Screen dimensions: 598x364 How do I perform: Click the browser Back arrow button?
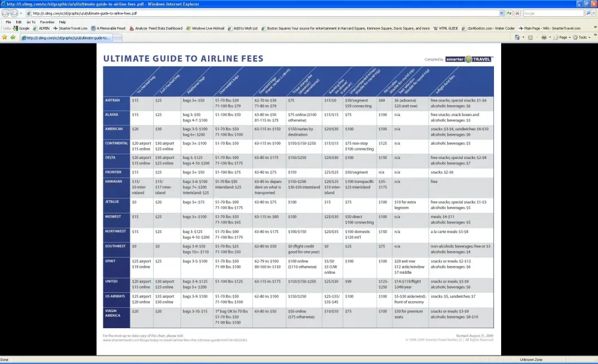pyautogui.click(x=6, y=13)
